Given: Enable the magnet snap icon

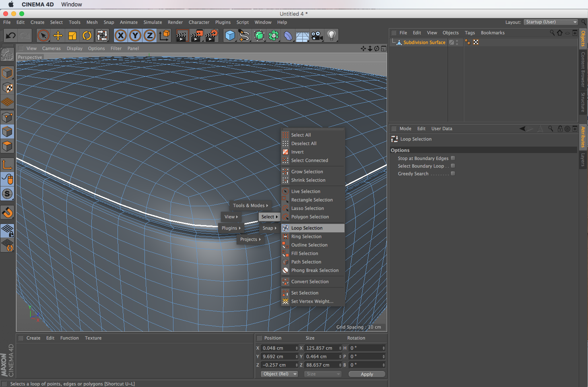Looking at the screenshot, I should (x=7, y=212).
